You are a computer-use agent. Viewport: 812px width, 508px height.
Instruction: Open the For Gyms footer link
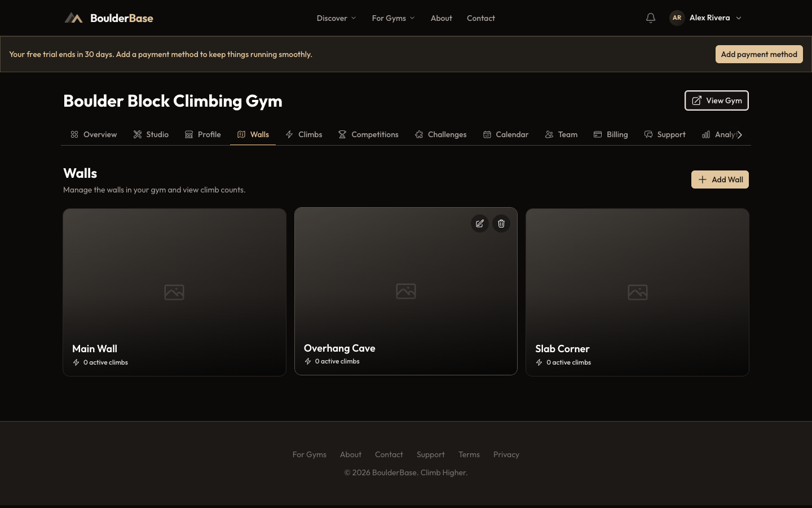click(x=310, y=454)
